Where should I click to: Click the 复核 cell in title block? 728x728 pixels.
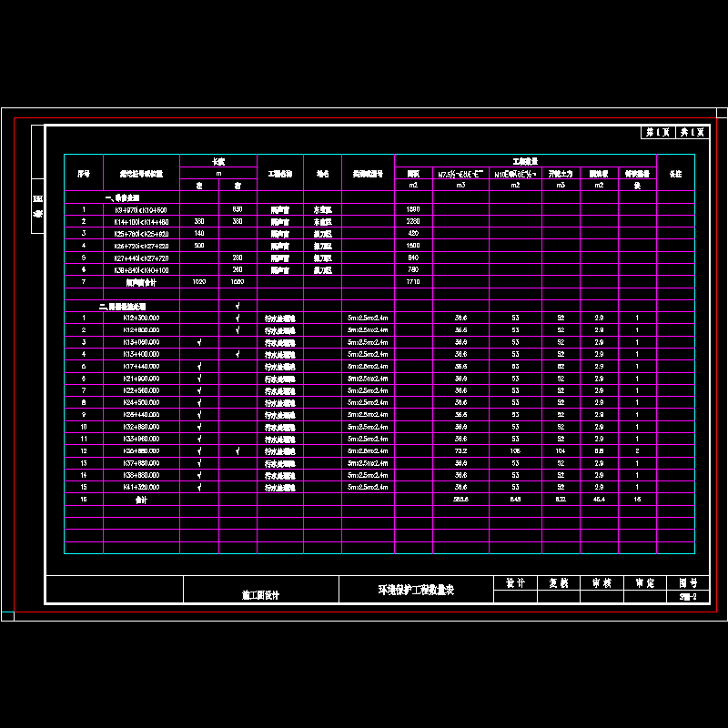(x=558, y=583)
